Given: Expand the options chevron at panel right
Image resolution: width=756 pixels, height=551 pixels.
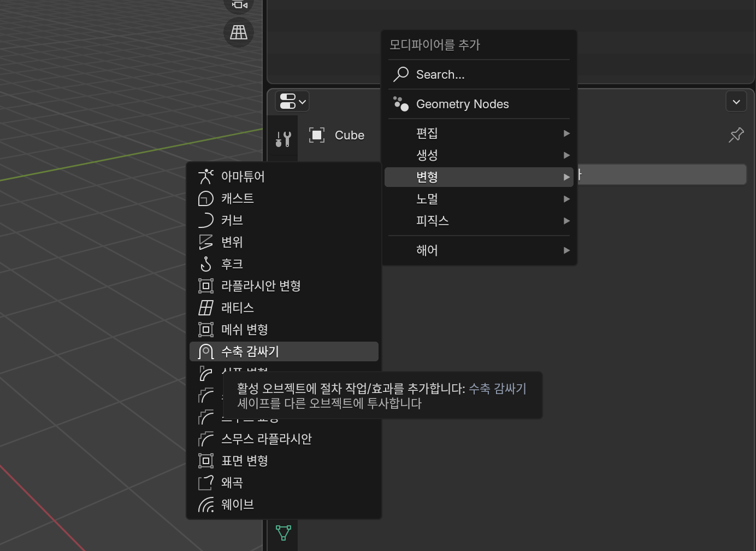Looking at the screenshot, I should coord(736,102).
